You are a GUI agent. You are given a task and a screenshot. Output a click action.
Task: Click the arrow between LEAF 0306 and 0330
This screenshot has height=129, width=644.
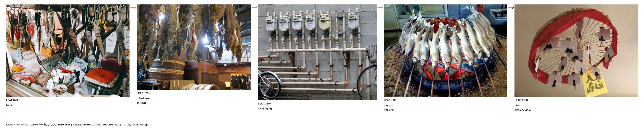(x=511, y=7)
